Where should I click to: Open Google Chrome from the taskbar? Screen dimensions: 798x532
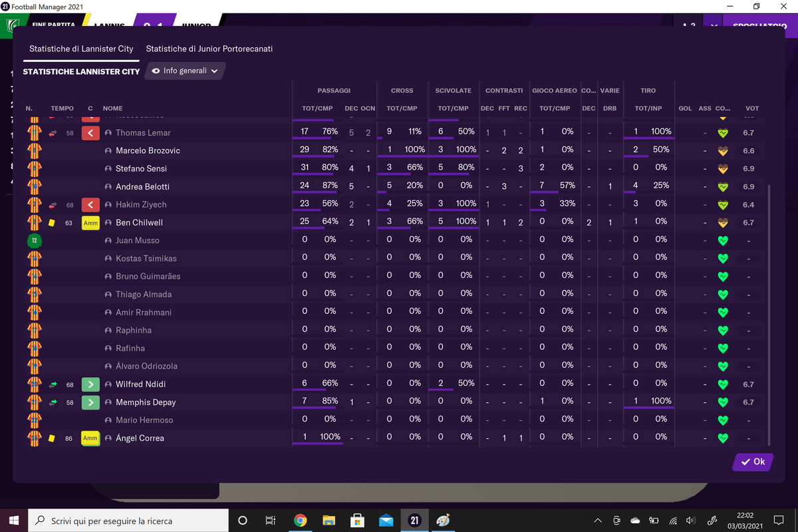(x=300, y=520)
